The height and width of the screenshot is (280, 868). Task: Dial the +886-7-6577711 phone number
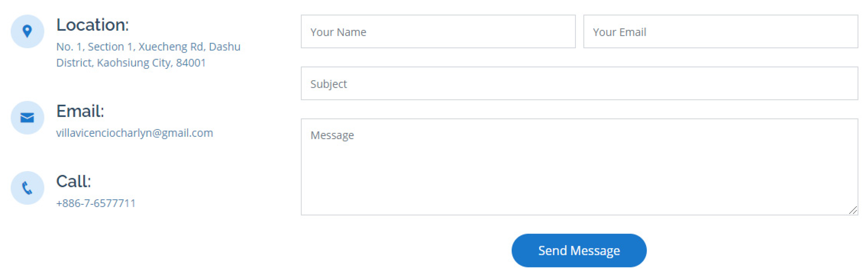pyautogui.click(x=96, y=203)
